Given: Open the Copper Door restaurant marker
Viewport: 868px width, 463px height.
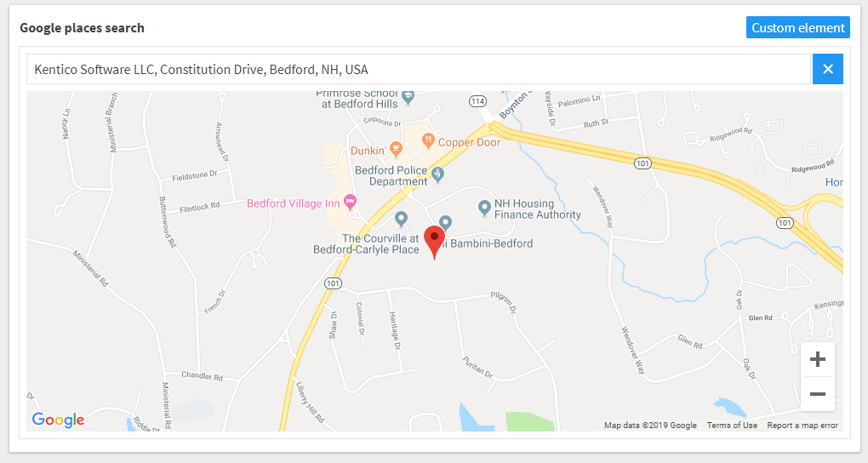Looking at the screenshot, I should tap(428, 140).
